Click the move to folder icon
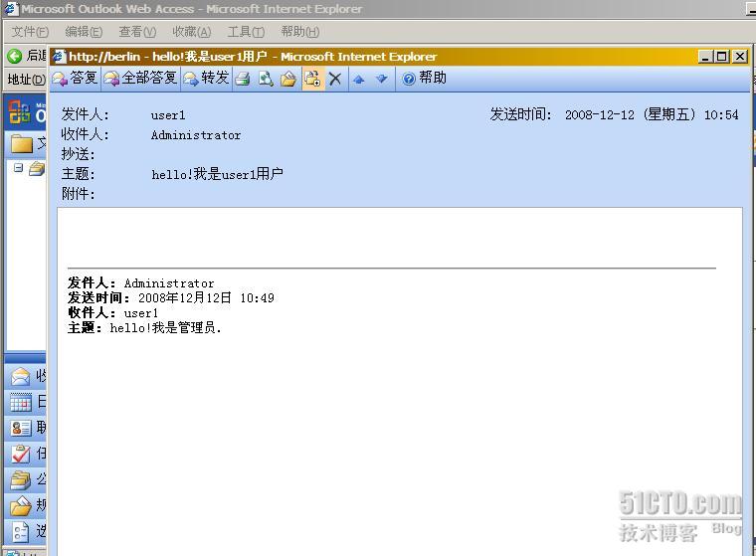Viewport: 756px width, 556px height. pyautogui.click(x=288, y=79)
